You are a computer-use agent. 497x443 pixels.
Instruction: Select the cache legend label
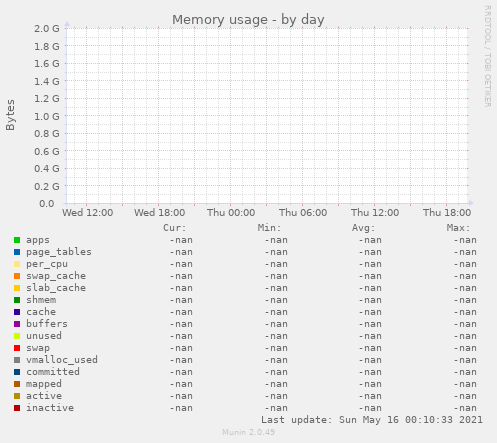click(x=41, y=312)
